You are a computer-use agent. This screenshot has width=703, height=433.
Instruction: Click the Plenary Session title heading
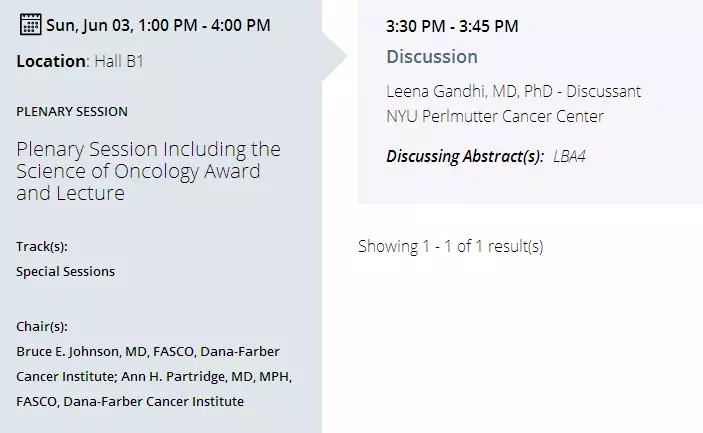click(x=148, y=171)
